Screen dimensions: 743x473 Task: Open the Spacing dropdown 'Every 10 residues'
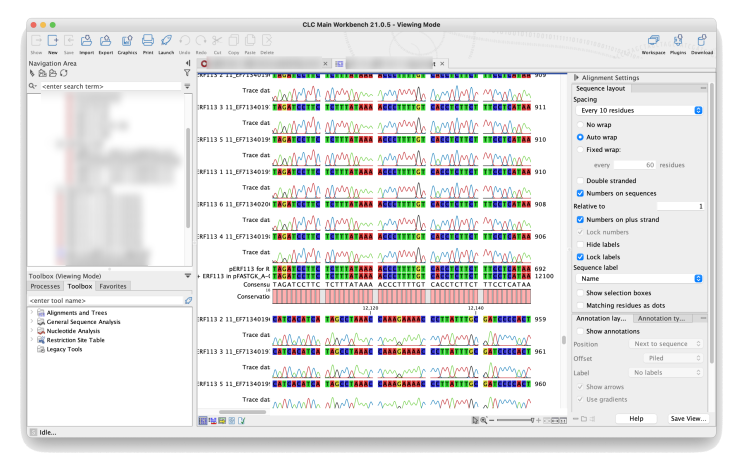(639, 110)
